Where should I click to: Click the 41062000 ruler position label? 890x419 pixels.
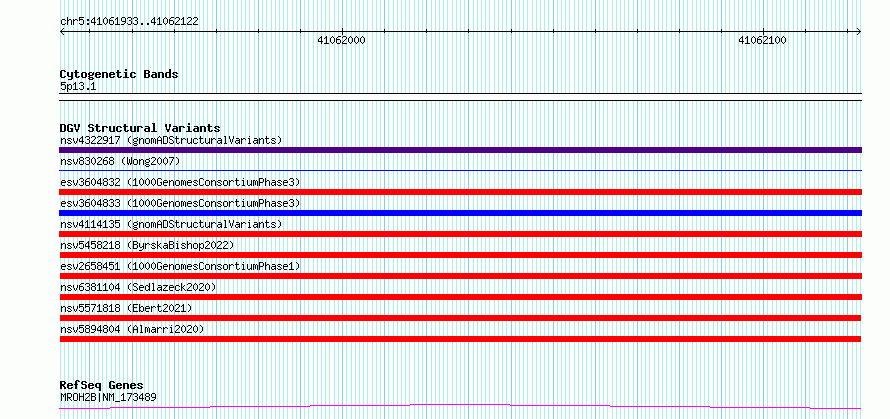[x=341, y=41]
